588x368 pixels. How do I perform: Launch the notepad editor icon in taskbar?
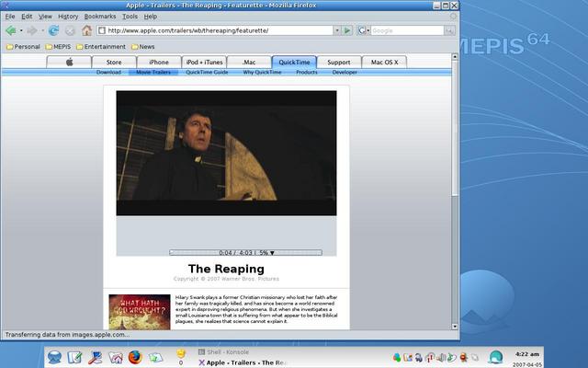coord(74,357)
